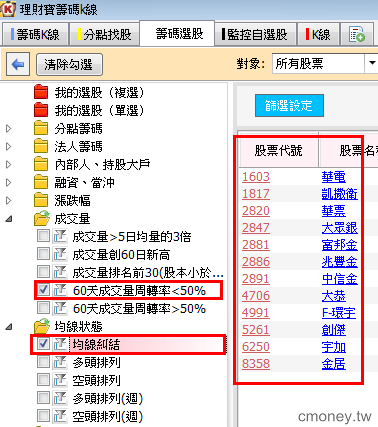
Task: Open the 創傑 stock name link
Action: click(x=334, y=330)
